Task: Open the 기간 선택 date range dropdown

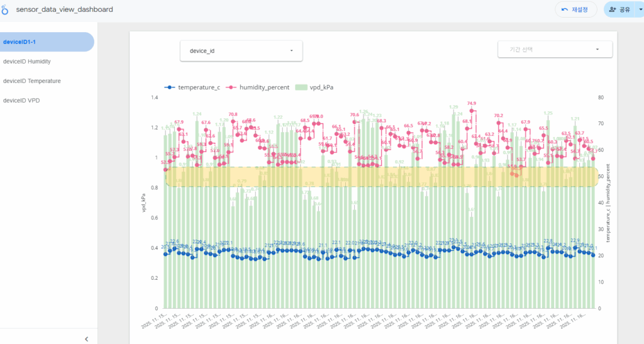Action: click(555, 49)
